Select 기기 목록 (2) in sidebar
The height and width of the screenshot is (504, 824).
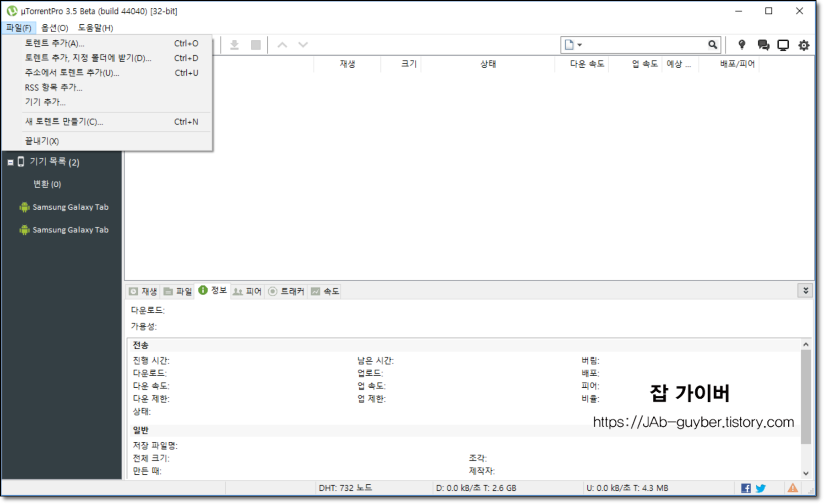(x=54, y=162)
